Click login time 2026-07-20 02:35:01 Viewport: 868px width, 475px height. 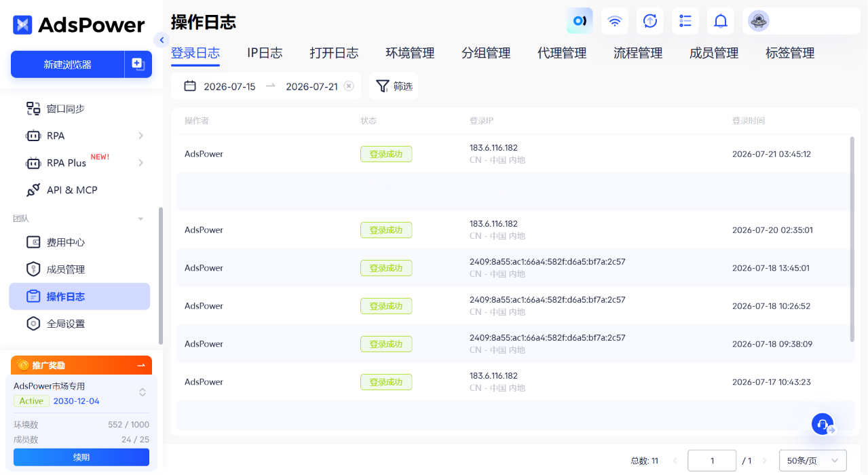click(772, 230)
